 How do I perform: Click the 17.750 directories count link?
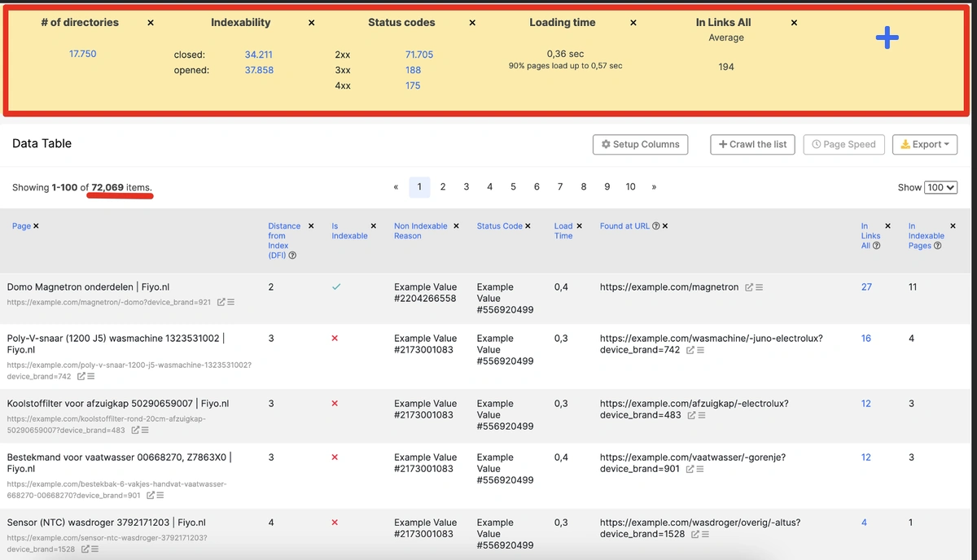coord(82,53)
